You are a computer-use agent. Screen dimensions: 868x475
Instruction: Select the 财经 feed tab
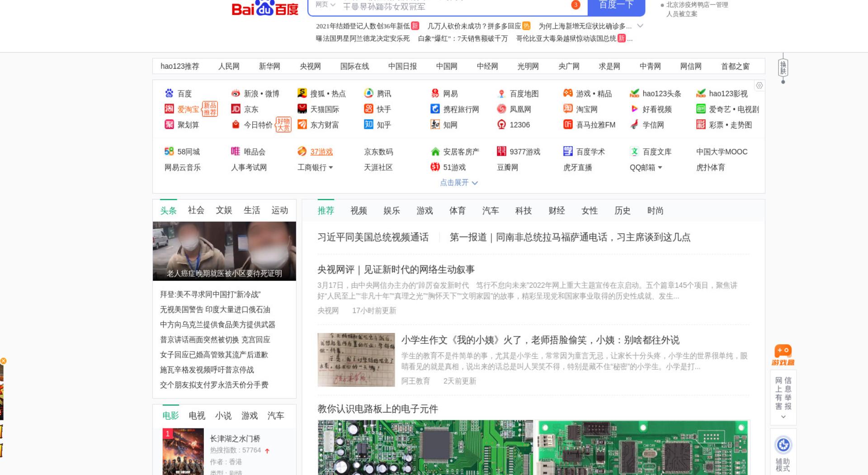(557, 210)
